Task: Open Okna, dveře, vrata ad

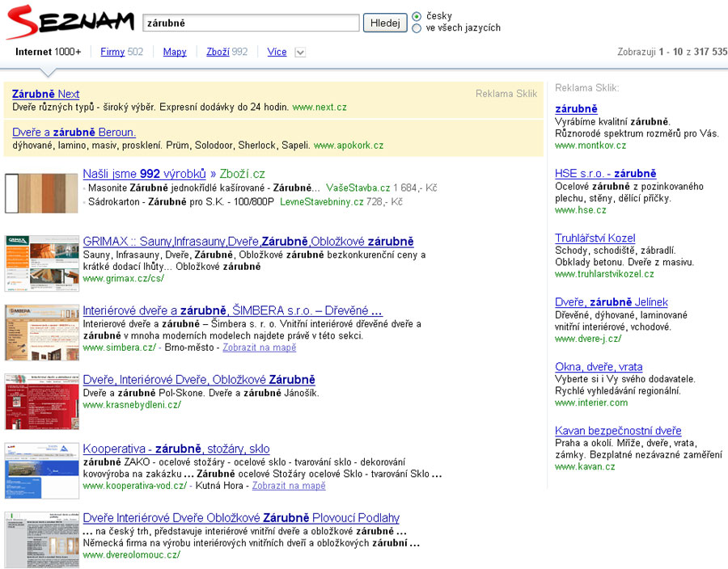Action: (x=599, y=367)
